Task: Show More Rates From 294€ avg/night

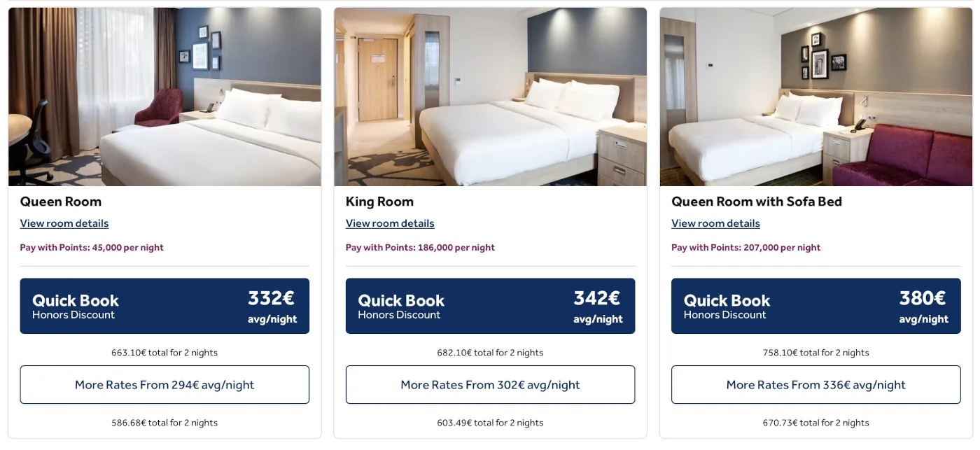Action: coord(164,385)
